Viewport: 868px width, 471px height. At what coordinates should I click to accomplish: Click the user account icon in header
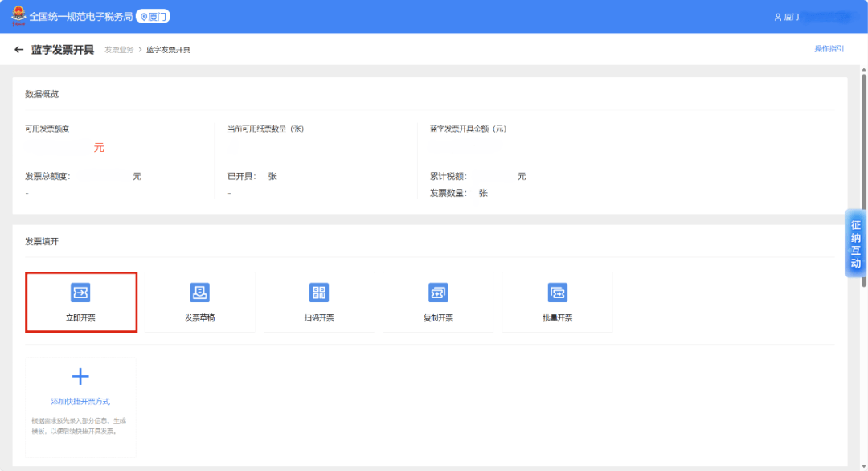pos(777,17)
